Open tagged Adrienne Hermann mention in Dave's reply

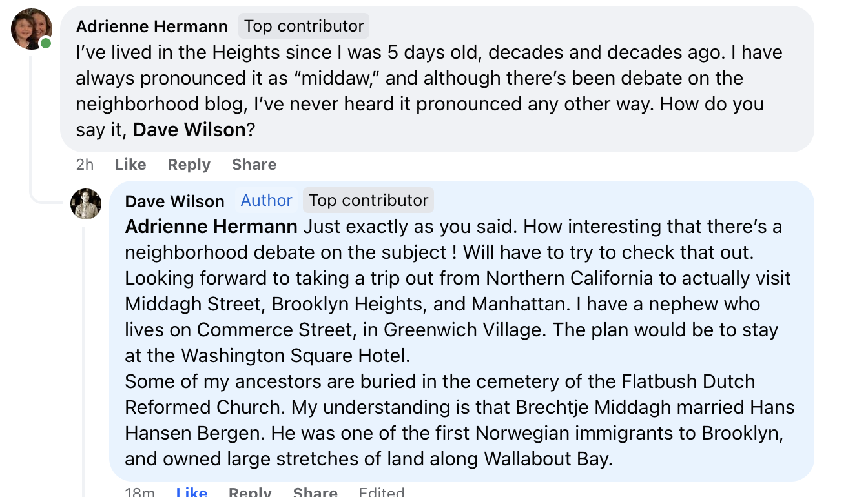tap(211, 227)
